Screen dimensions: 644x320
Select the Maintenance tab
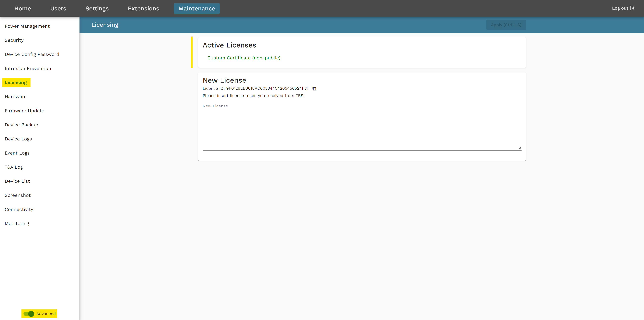click(x=197, y=9)
